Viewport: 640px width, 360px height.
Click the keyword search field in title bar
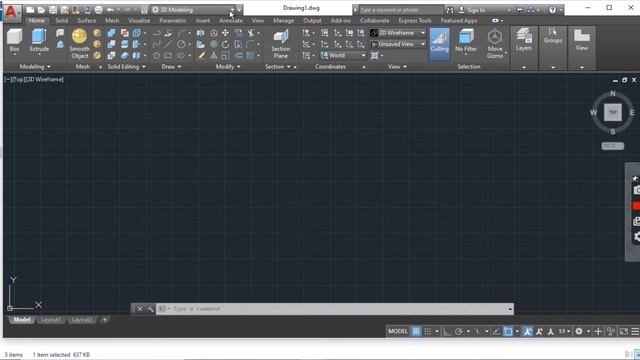tap(401, 10)
